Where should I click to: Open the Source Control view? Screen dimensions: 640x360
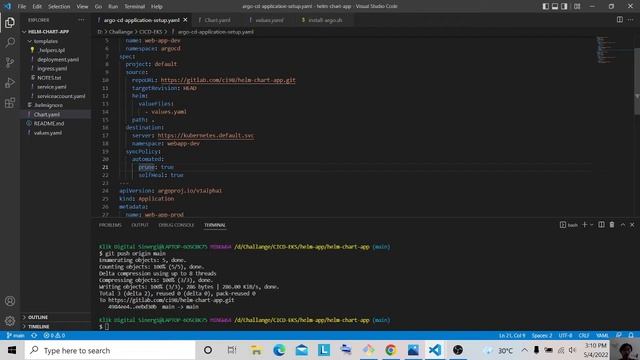[x=10, y=62]
